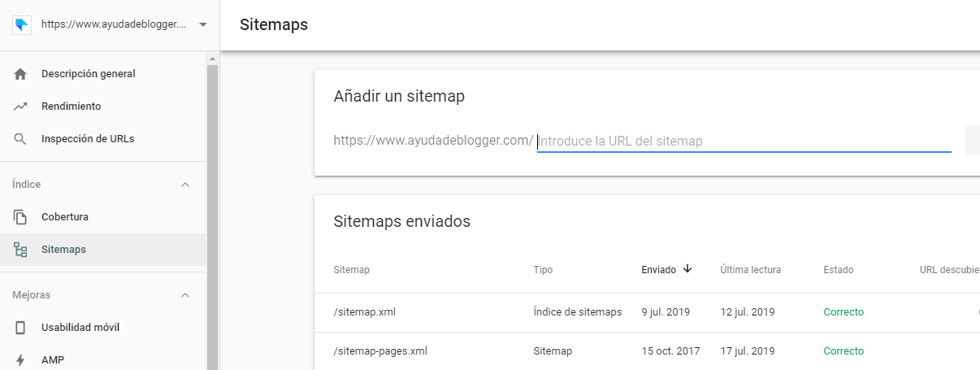Click Correcto status for /sitemap-pages.xml
This screenshot has height=370, width=980.
tap(843, 351)
